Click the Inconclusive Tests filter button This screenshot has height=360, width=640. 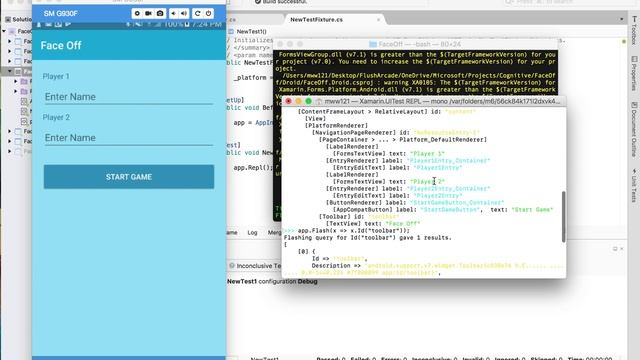[x=256, y=266]
